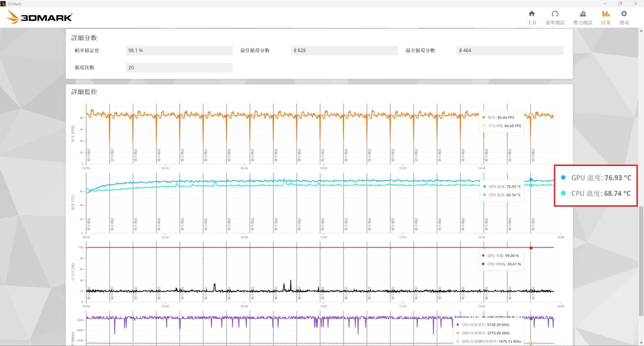Click the worst loop score 8 464 field

[x=510, y=50]
